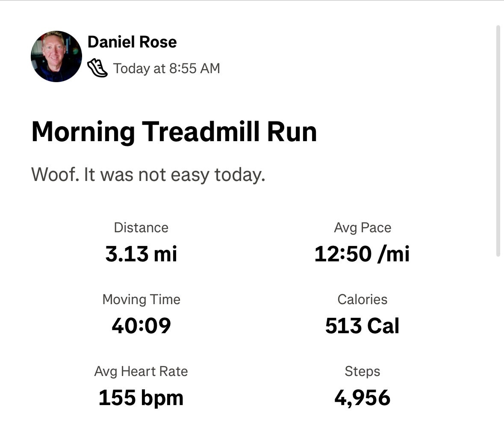Select the 513 Cal value
The height and width of the screenshot is (441, 504).
point(363,326)
